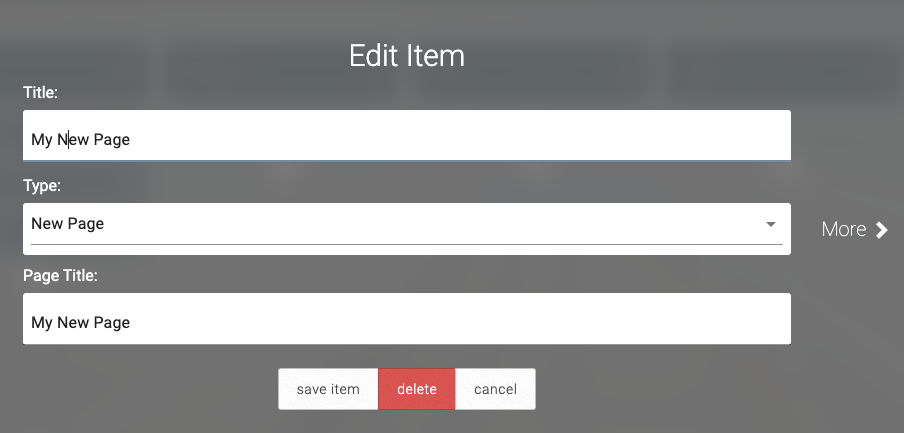Click the underline beneath the Type selection
Screen dimensions: 904x433
point(400,244)
